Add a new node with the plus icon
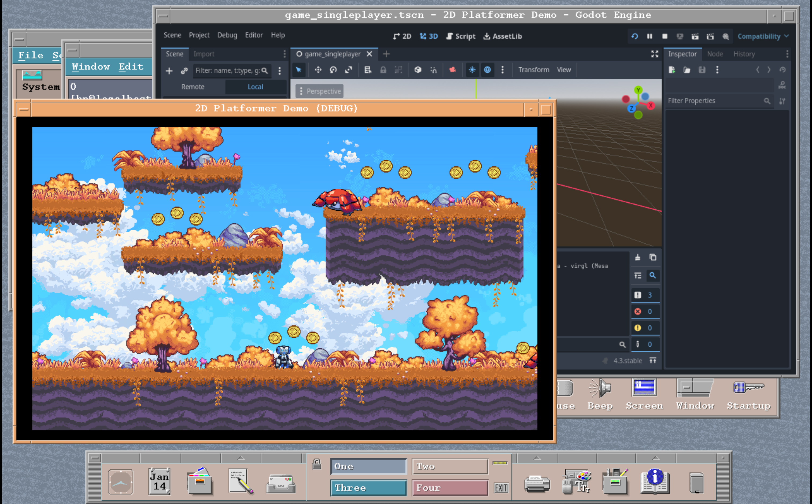The image size is (812, 504). [x=169, y=71]
